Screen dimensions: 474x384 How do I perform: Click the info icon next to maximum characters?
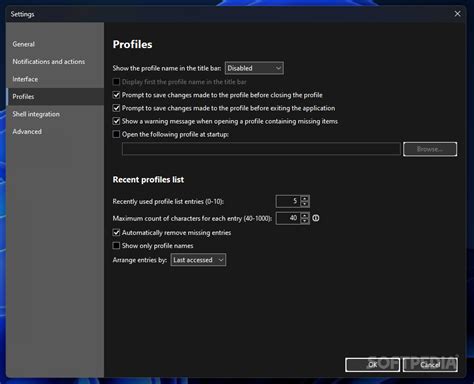tap(316, 218)
